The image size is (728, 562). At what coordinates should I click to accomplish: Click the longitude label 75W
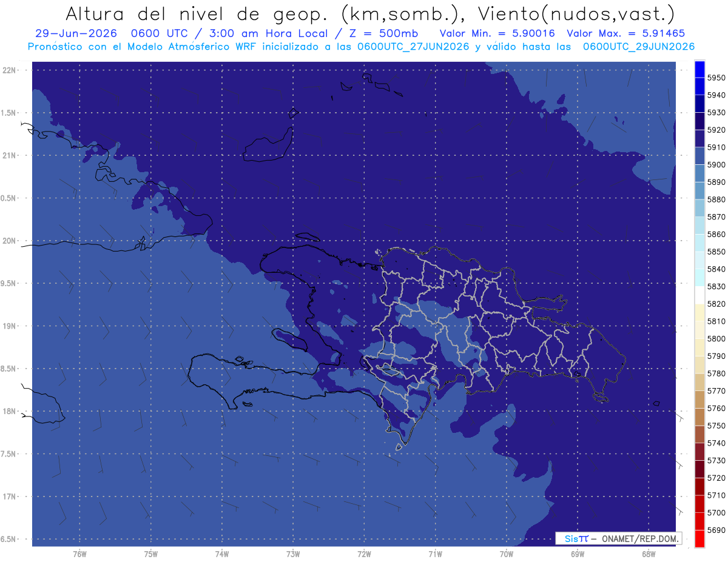point(151,554)
